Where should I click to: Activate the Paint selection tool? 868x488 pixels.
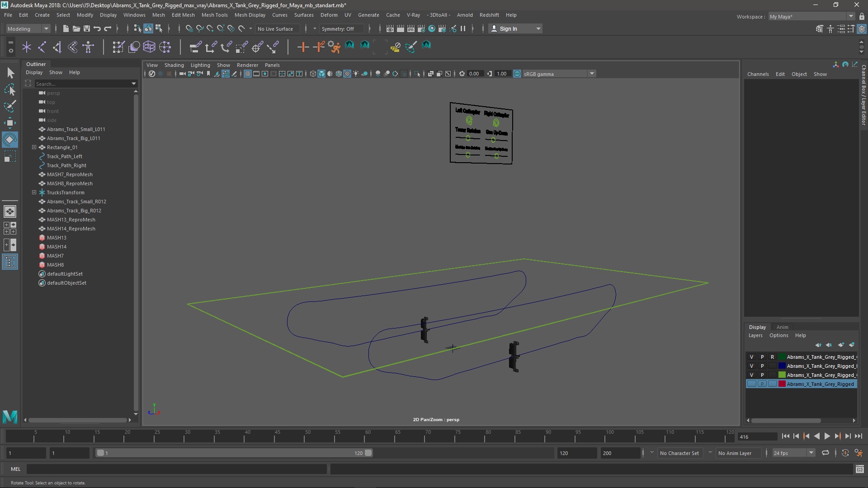[x=10, y=107]
